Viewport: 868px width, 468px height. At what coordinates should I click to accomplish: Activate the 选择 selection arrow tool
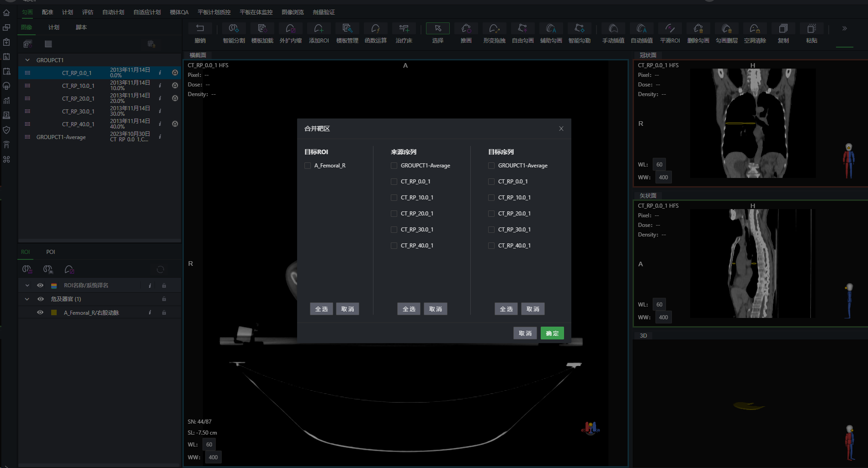(438, 29)
